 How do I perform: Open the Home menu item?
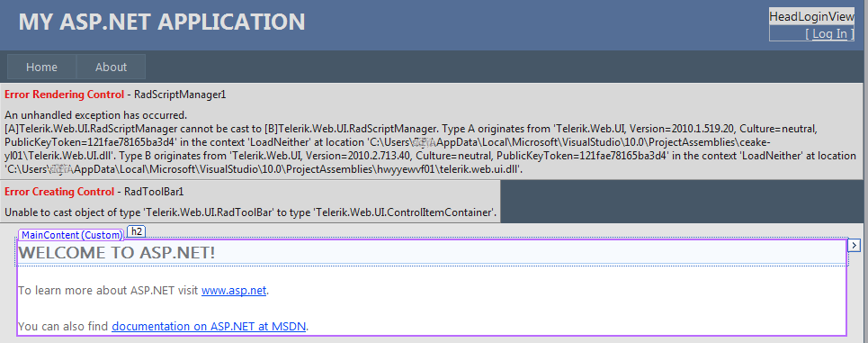click(41, 67)
